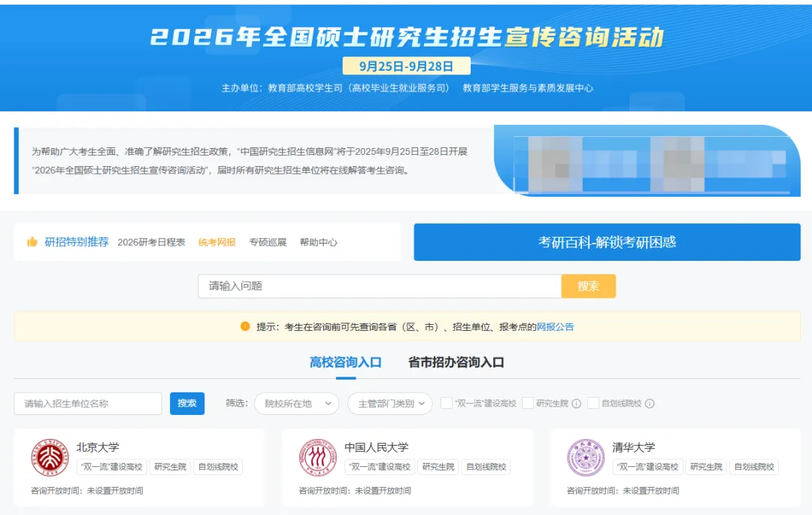Switch to 高校咨询入口 tab
Viewport: 812px width, 515px height.
[345, 362]
